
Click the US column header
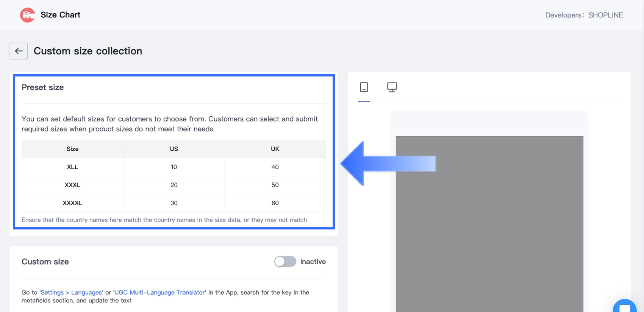click(x=174, y=149)
